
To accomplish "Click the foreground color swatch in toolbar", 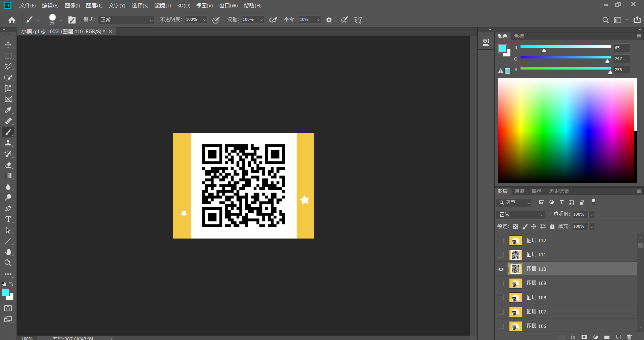I will pos(5,292).
